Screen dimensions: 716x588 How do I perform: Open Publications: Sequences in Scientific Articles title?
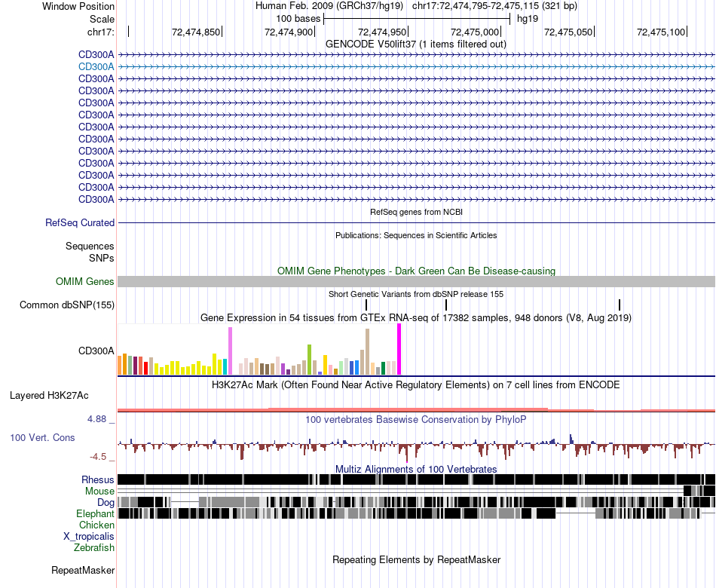click(416, 235)
